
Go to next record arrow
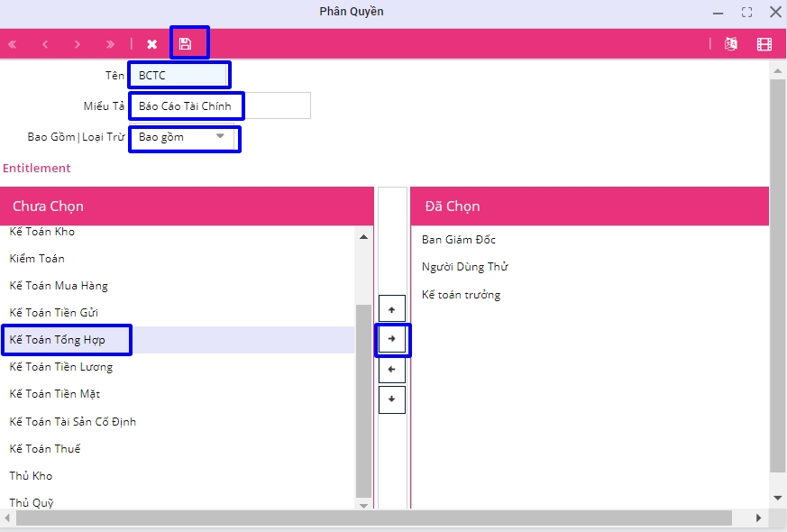pyautogui.click(x=78, y=44)
